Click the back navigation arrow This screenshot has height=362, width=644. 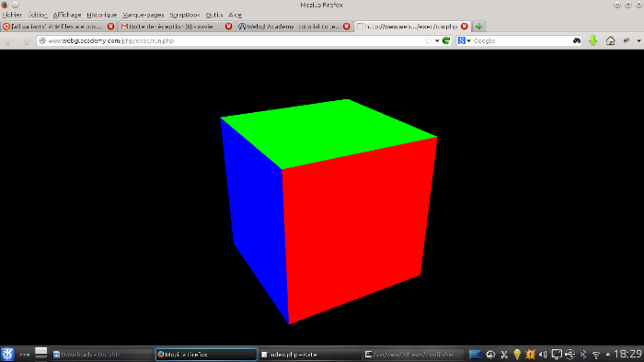[x=8, y=40]
